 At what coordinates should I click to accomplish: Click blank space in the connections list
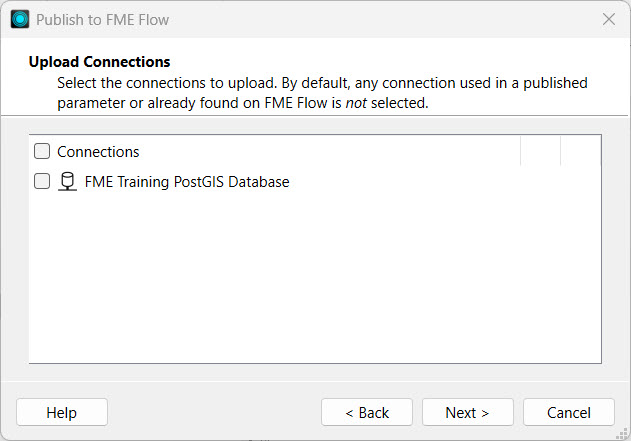pyautogui.click(x=315, y=280)
